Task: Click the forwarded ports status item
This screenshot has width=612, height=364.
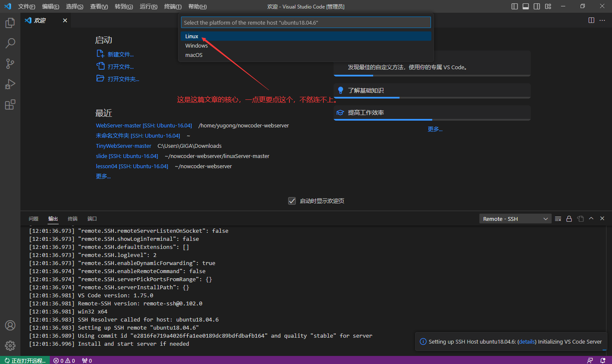Action: click(x=87, y=361)
